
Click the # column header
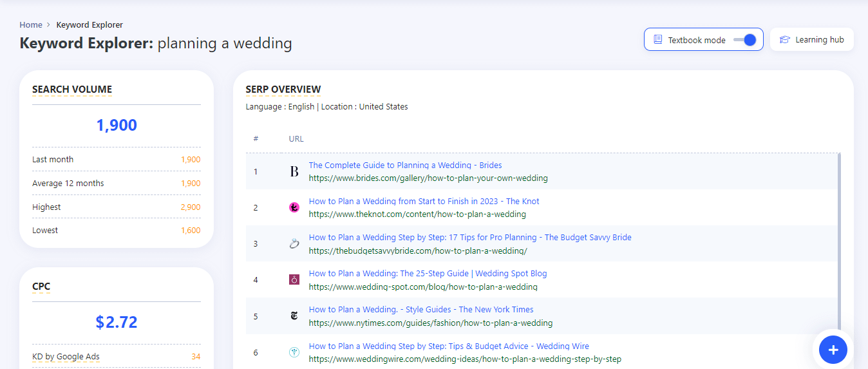(256, 139)
